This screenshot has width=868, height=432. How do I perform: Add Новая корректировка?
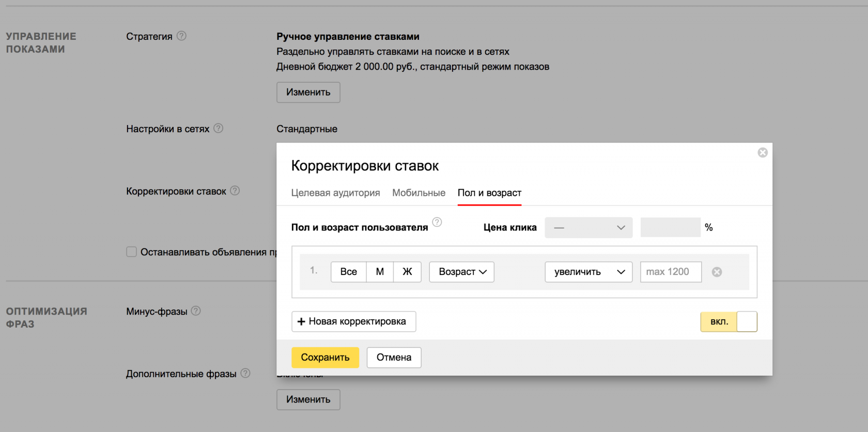(353, 321)
